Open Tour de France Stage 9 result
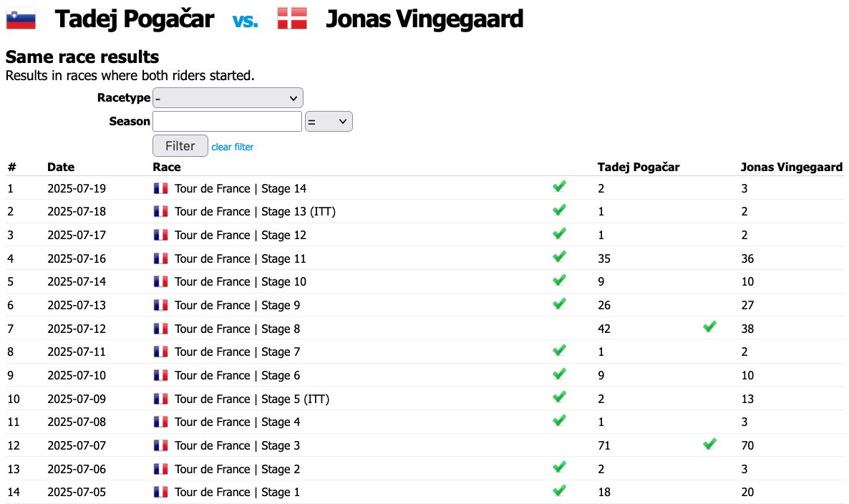This screenshot has width=849, height=504. (x=237, y=305)
